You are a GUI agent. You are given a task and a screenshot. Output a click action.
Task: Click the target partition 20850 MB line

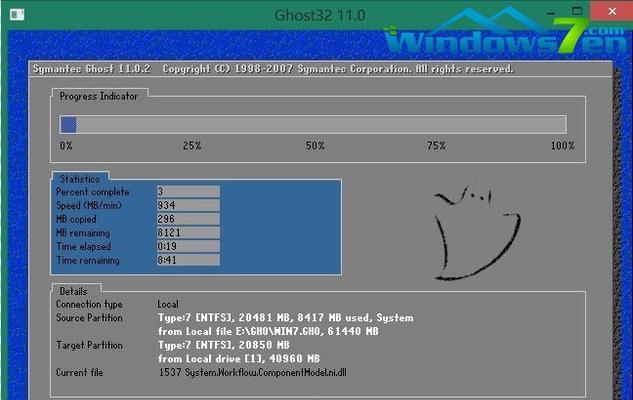coord(224,346)
